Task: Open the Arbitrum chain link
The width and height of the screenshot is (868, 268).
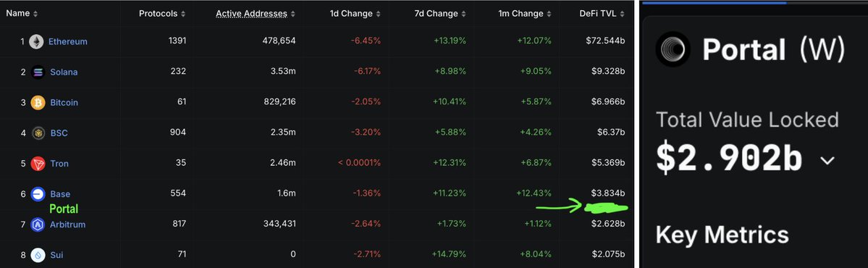Action: [67, 225]
